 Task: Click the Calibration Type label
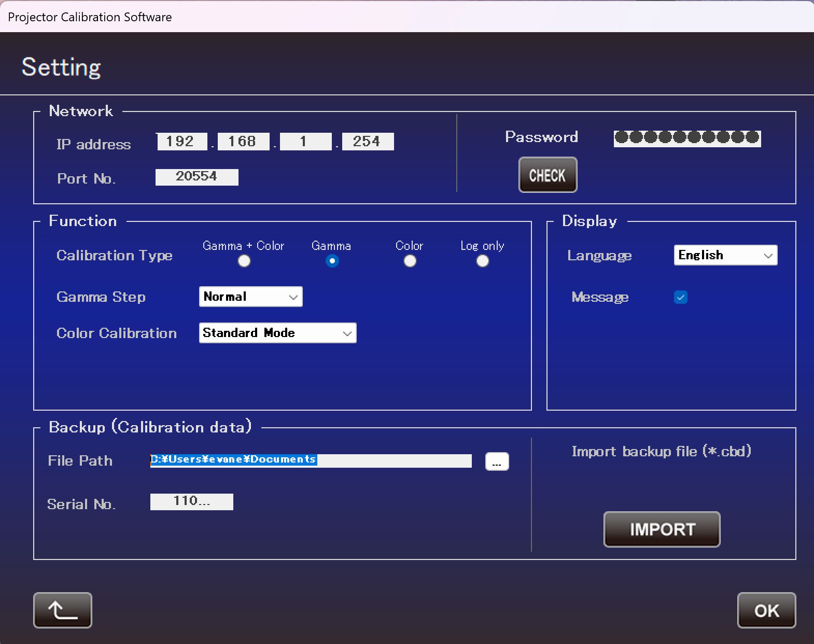[114, 256]
